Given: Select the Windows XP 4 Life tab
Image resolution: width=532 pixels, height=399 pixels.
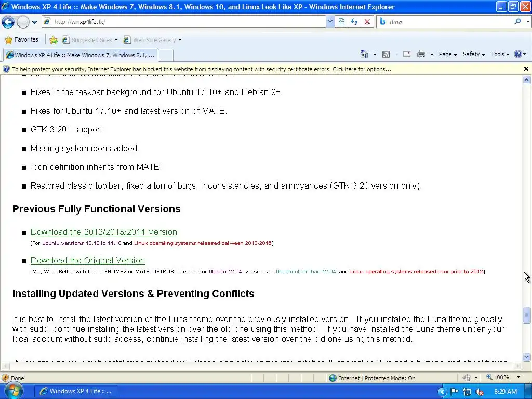Looking at the screenshot, I should click(x=80, y=55).
